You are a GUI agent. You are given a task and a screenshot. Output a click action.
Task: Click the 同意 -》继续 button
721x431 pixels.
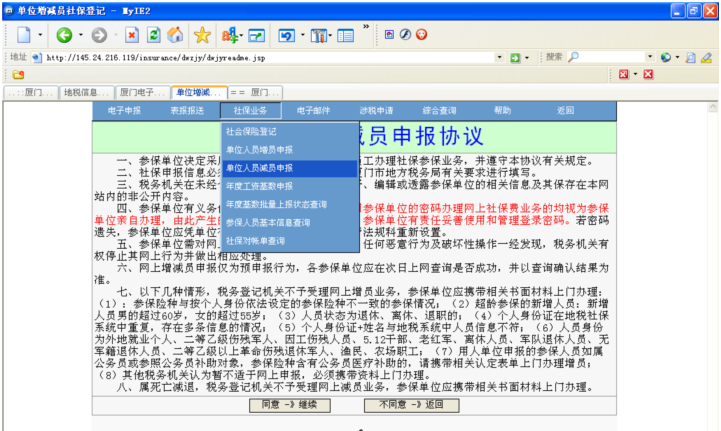(290, 405)
